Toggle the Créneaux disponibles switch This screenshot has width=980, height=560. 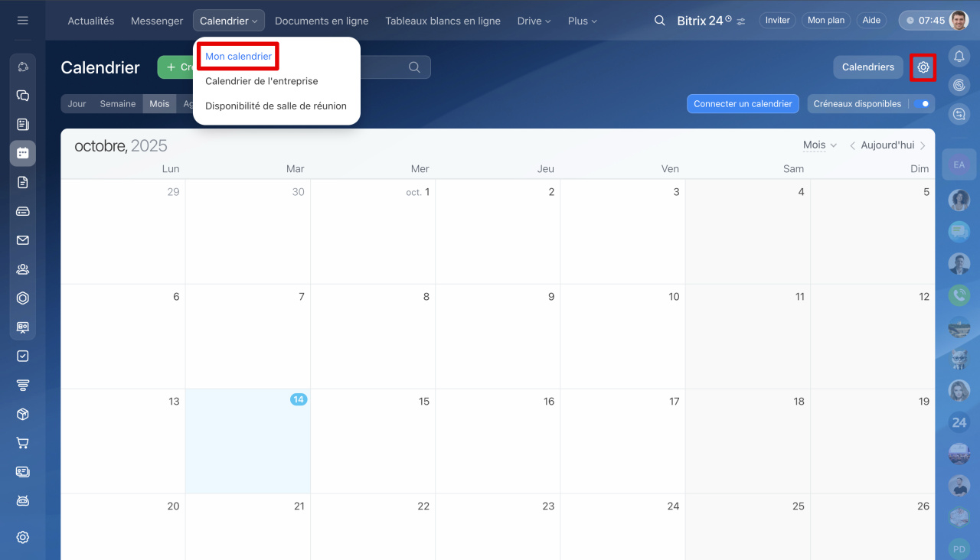click(x=921, y=104)
